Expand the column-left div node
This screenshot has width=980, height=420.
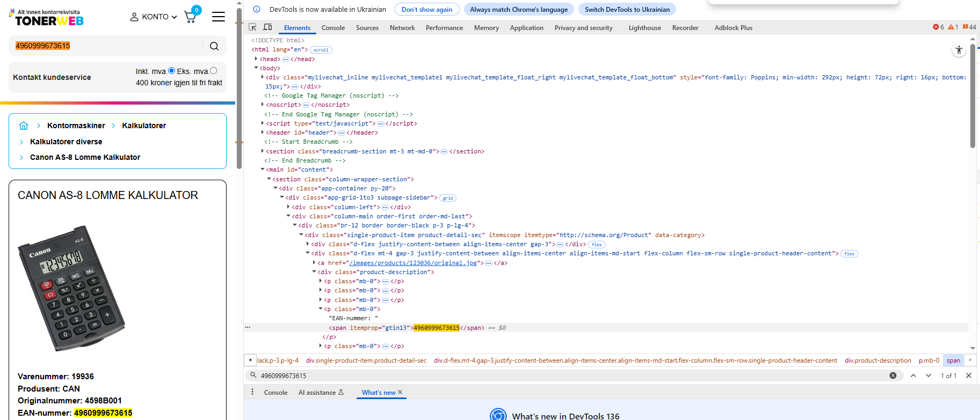click(288, 207)
